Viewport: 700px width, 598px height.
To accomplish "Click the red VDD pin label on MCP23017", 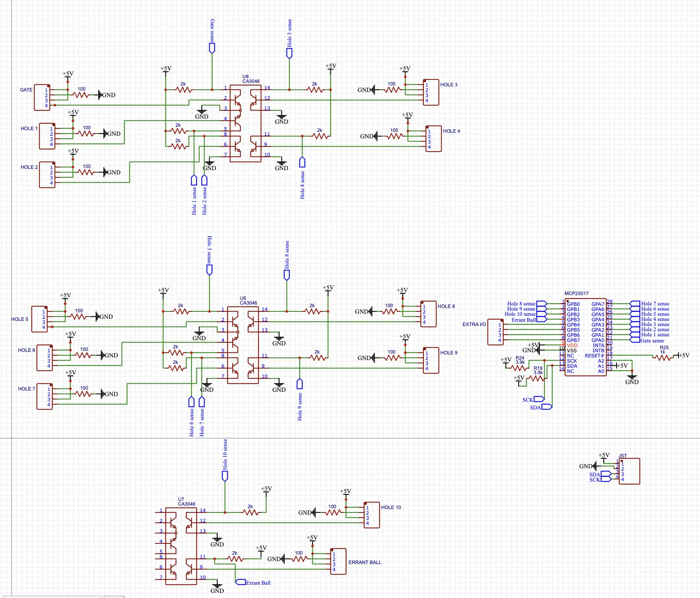I will [572, 345].
